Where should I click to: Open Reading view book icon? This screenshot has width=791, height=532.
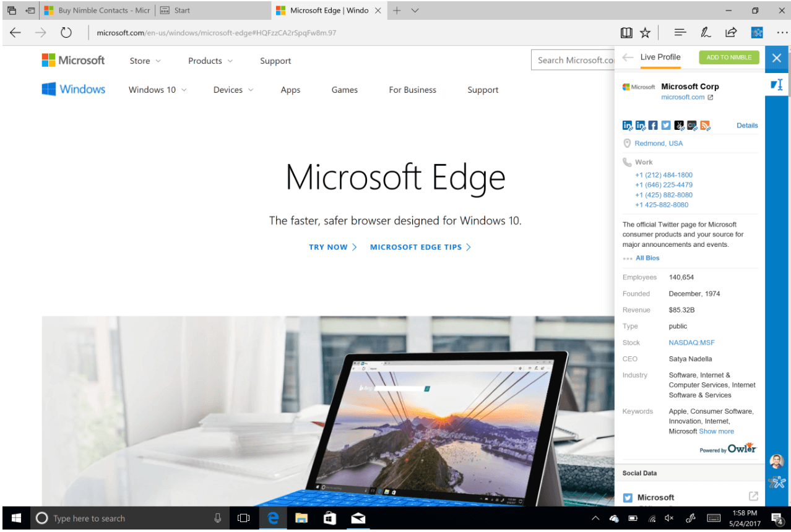tap(626, 33)
